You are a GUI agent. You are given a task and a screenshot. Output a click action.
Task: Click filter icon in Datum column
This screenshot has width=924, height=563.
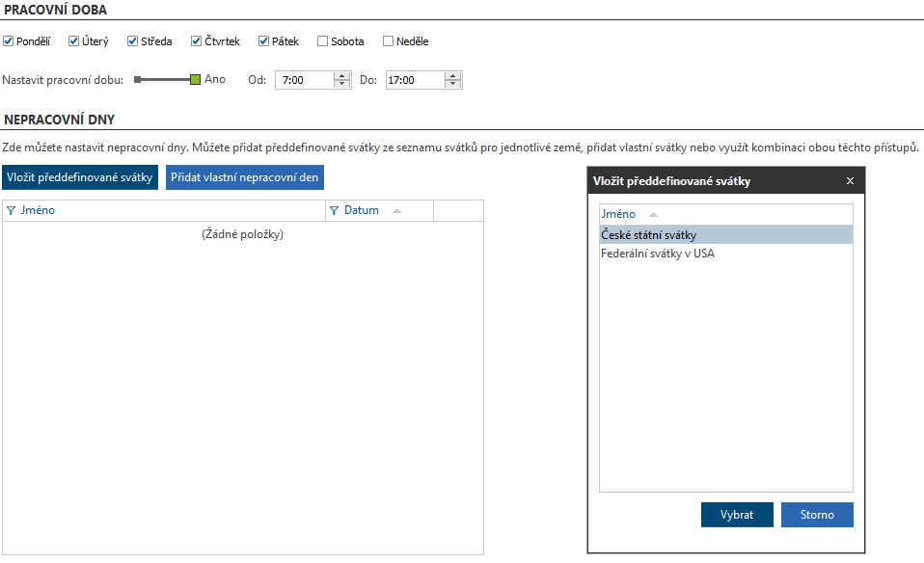[x=335, y=210]
